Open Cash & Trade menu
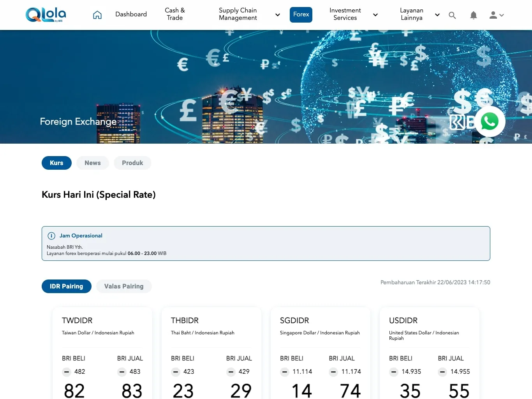The image size is (532, 399). coord(175,14)
